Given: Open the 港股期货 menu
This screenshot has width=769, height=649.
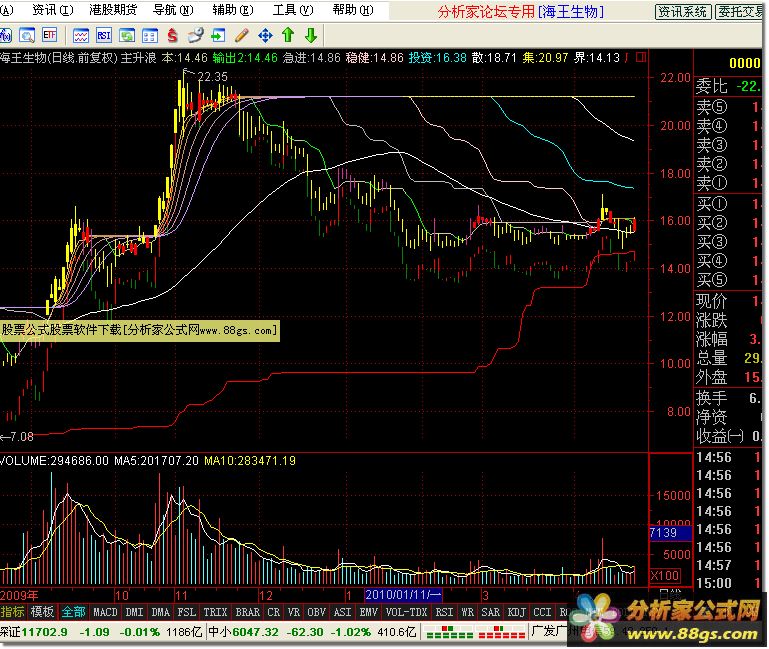Looking at the screenshot, I should click(x=113, y=10).
